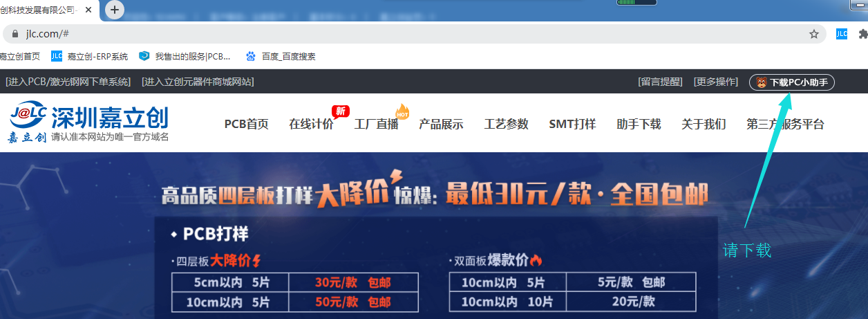Open 百度_百度搜索 bookmark
Image resolution: width=868 pixels, height=319 pixels.
point(281,56)
